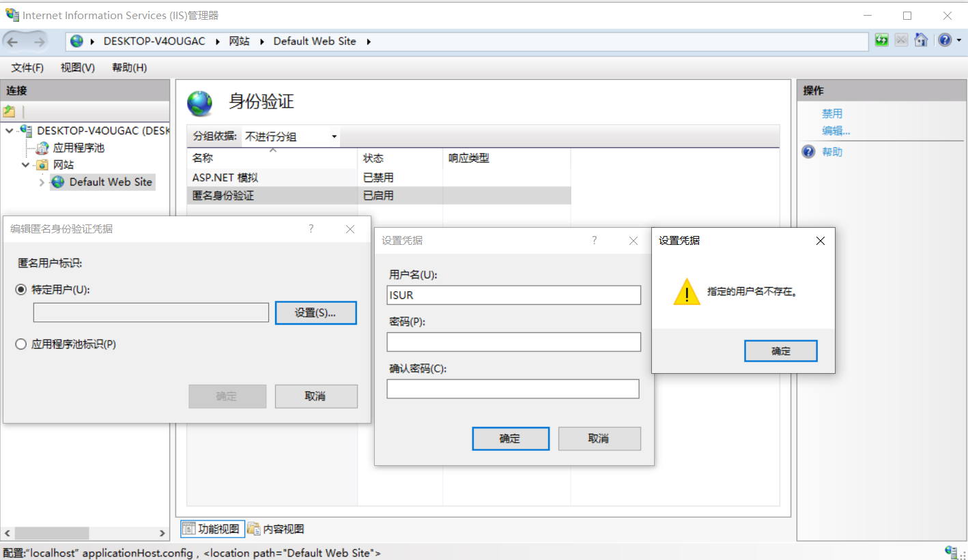This screenshot has width=968, height=560.
Task: Open the dropdown arrow beside help icon
Action: (x=958, y=41)
